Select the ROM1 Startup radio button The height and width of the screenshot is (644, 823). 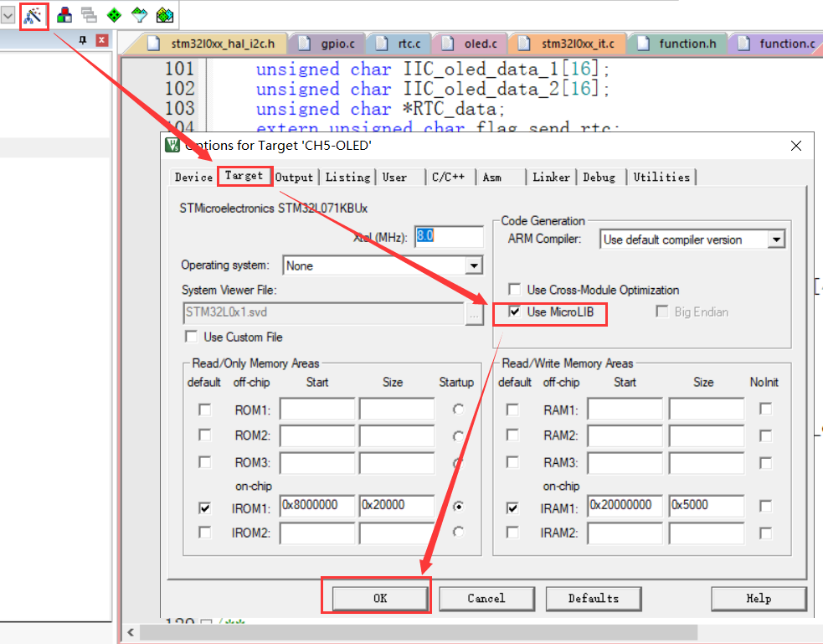point(458,410)
